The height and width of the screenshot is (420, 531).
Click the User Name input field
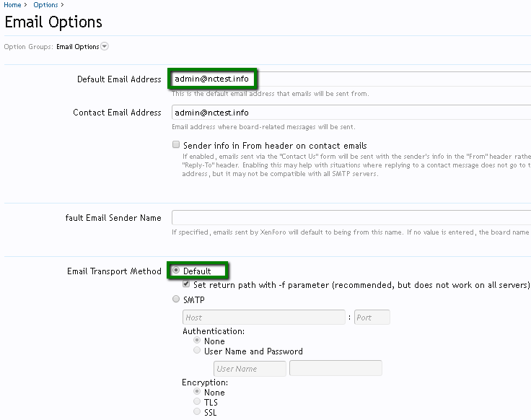point(250,369)
